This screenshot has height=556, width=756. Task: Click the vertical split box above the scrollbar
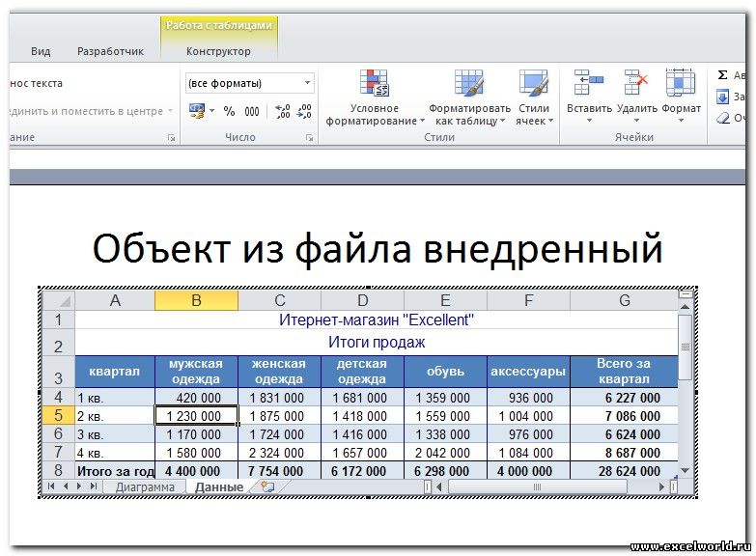pos(686,293)
